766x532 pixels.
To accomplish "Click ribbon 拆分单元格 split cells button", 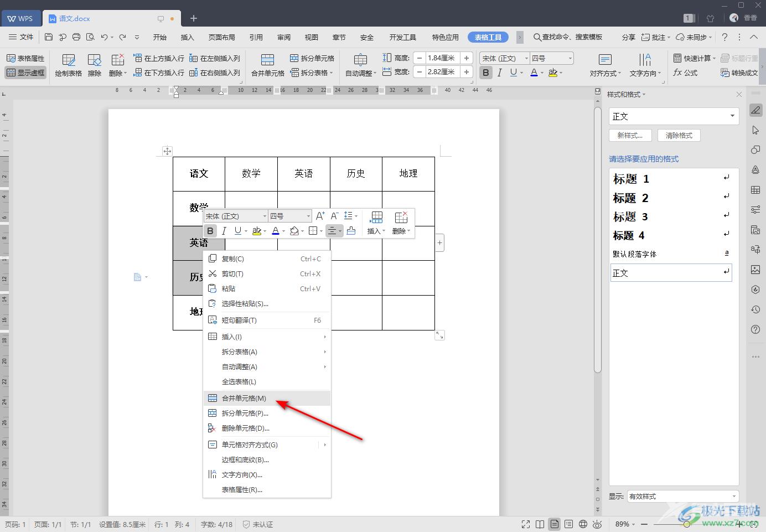I will (312, 58).
